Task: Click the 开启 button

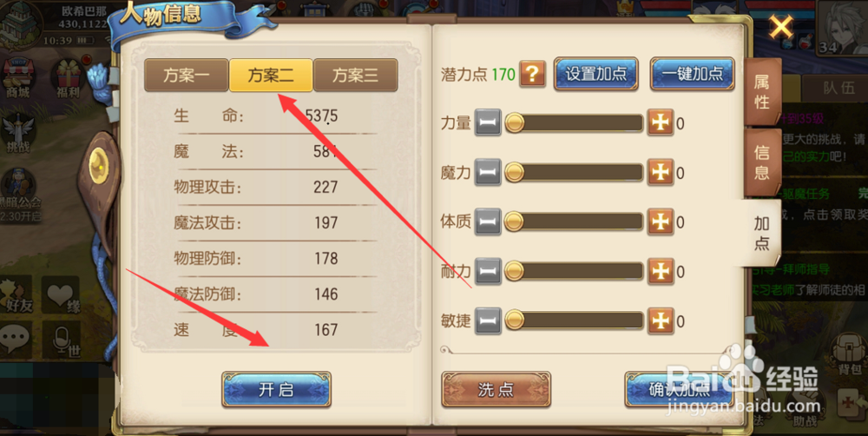Action: (276, 389)
